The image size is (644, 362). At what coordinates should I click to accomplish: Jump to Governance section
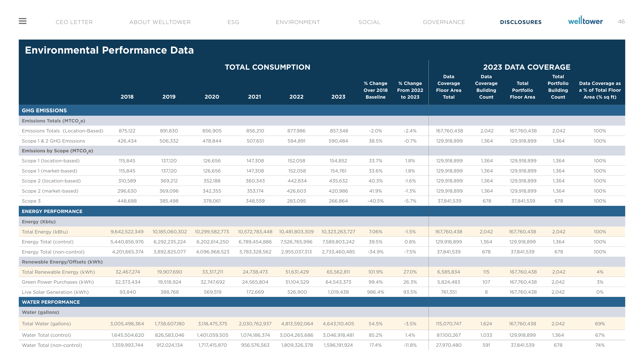tap(444, 22)
